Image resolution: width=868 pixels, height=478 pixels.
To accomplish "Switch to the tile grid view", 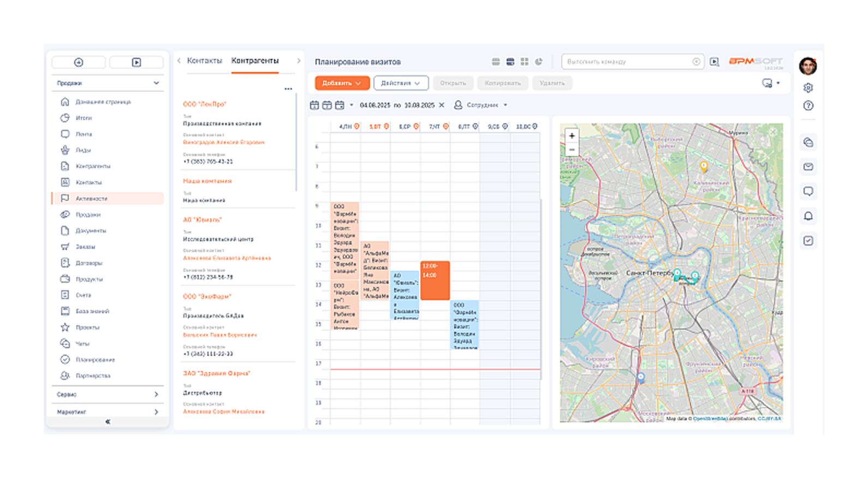I will click(525, 62).
